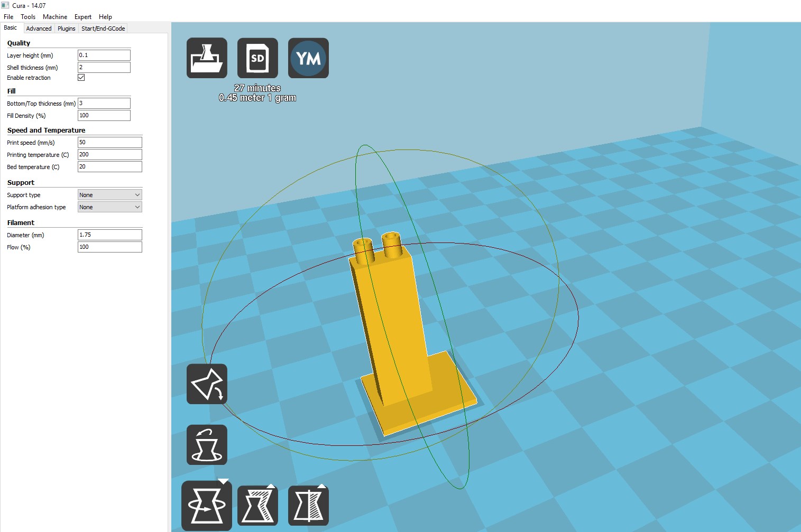Click the 'Layer height (mm)' label
The image size is (801, 532).
[30, 55]
